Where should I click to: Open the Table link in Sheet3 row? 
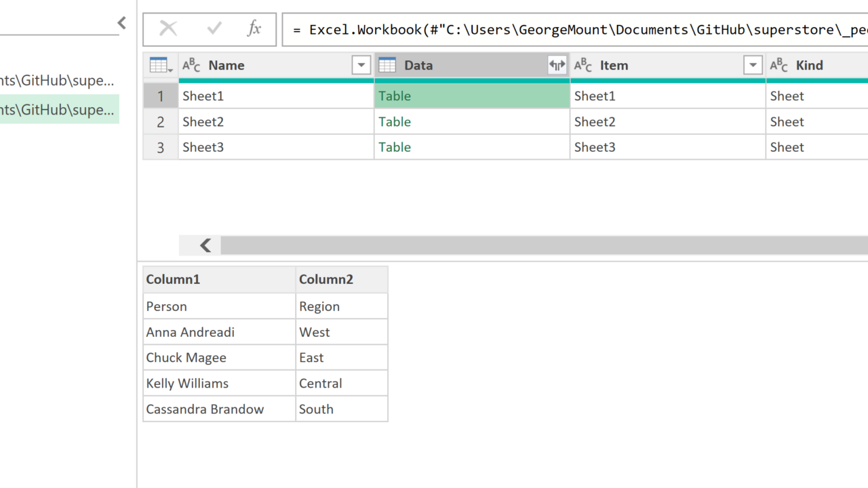coord(395,147)
